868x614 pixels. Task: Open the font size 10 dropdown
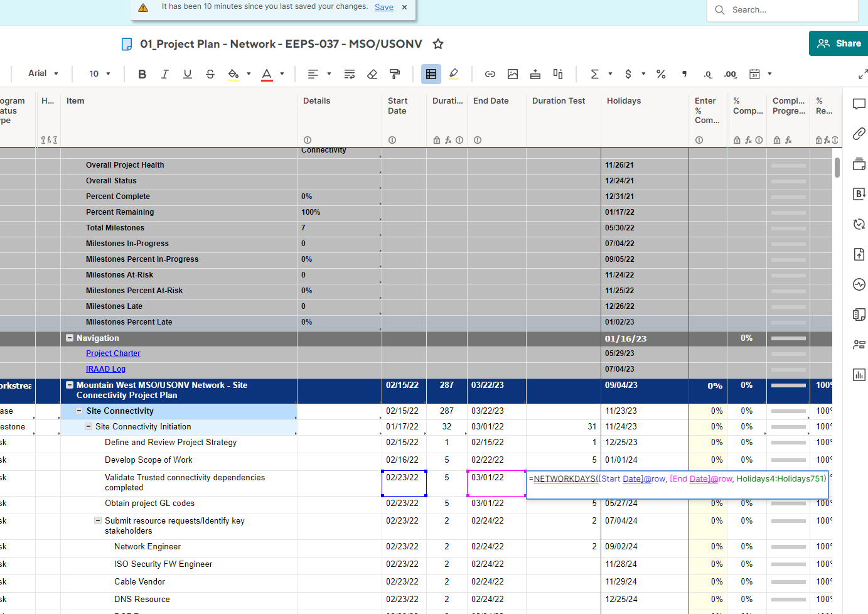coord(100,73)
